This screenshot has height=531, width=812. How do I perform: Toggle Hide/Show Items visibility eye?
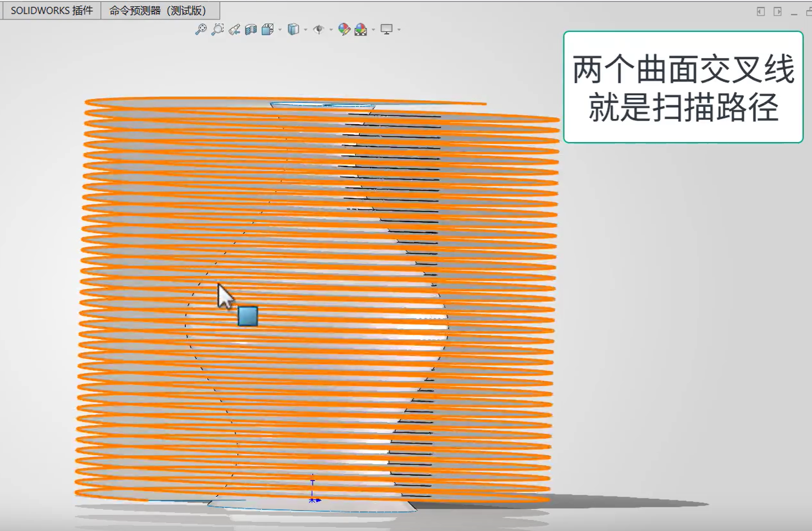pyautogui.click(x=318, y=30)
